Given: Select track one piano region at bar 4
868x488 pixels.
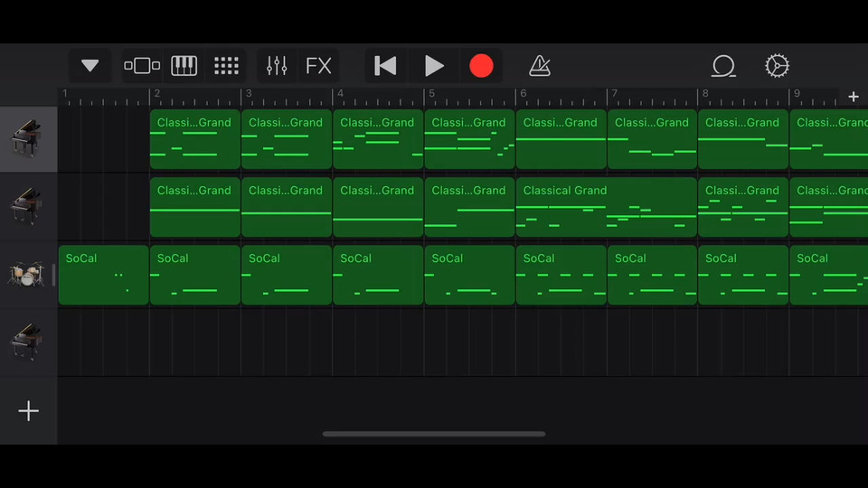Looking at the screenshot, I should point(378,139).
